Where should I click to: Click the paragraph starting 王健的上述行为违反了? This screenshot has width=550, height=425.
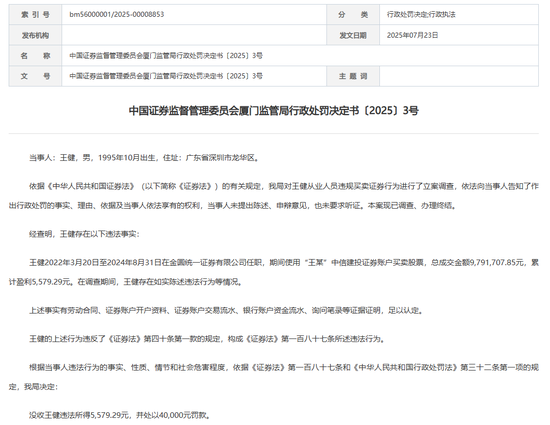coord(207,339)
